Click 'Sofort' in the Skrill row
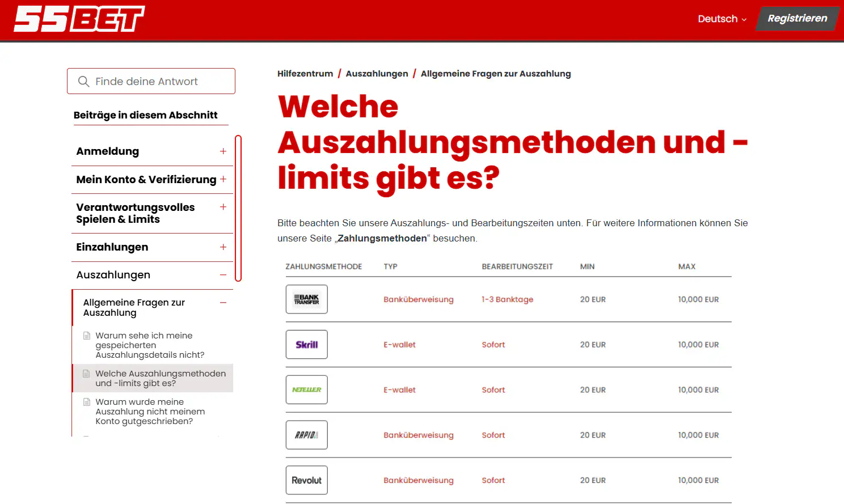844x504 pixels. pyautogui.click(x=493, y=345)
